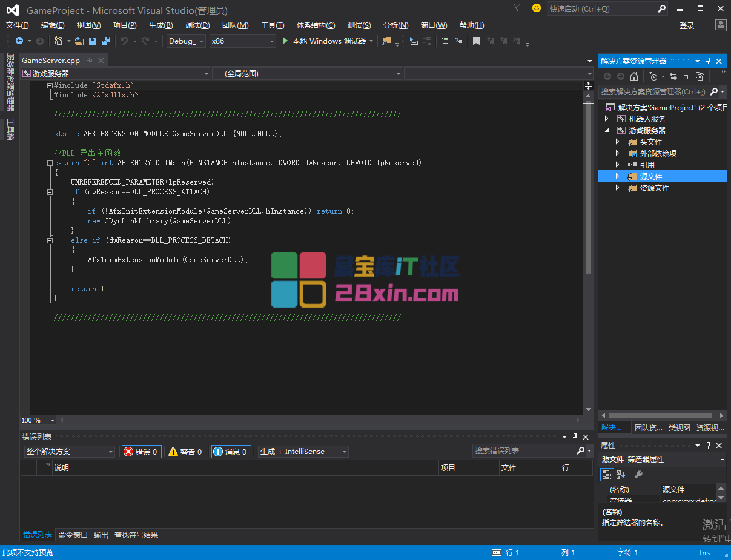Click Sync with Active Document icon
This screenshot has height=560, width=731.
(673, 76)
